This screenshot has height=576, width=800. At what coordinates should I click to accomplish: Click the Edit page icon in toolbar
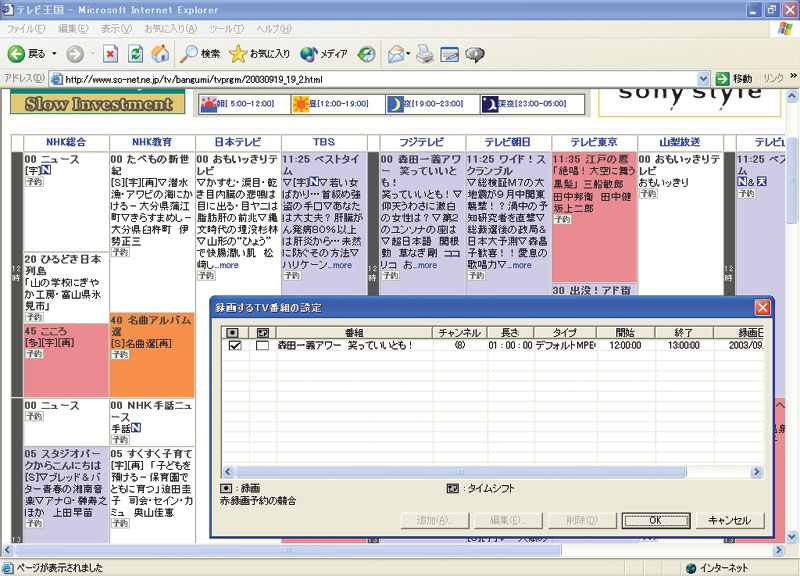(x=449, y=54)
